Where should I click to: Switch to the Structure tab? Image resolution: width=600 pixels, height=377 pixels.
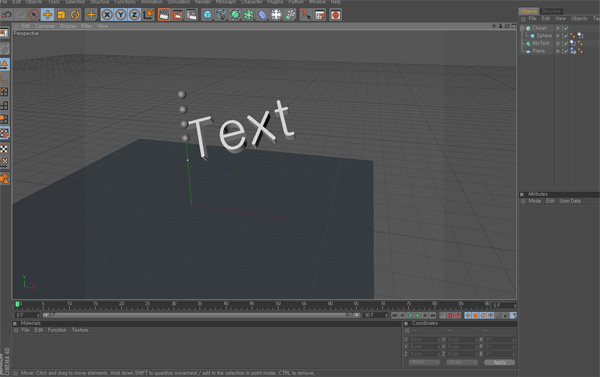[551, 11]
